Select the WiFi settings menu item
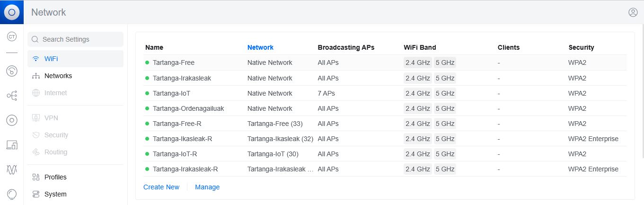Screen dimensions: 644x205 [x=75, y=59]
